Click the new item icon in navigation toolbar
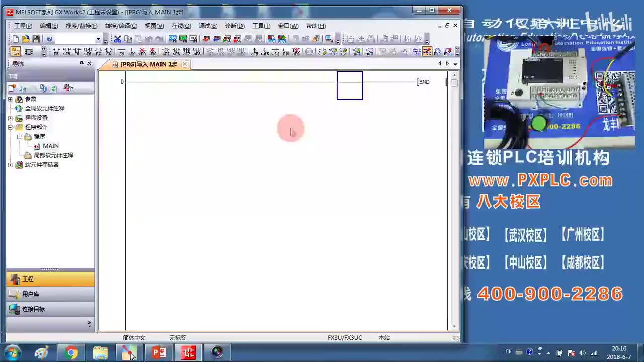 (13, 88)
